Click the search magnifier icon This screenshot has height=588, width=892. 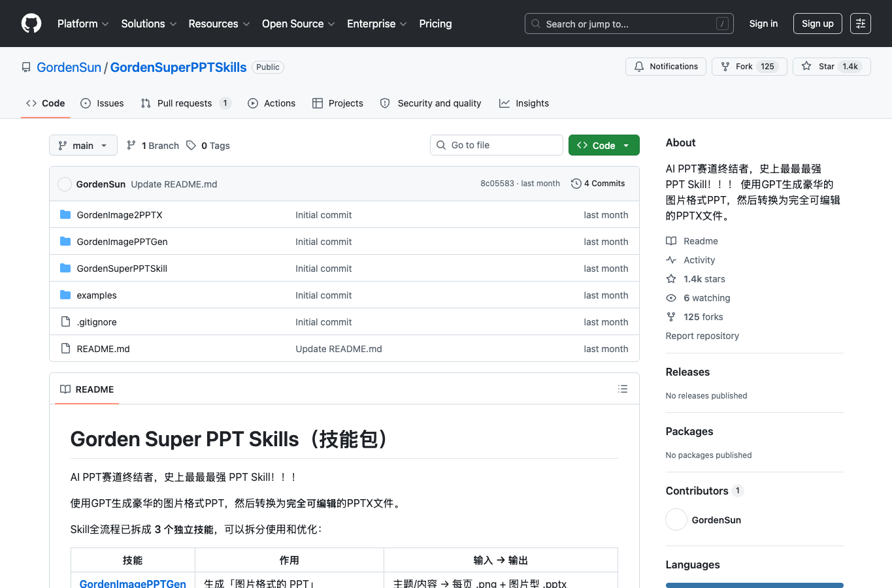point(536,24)
